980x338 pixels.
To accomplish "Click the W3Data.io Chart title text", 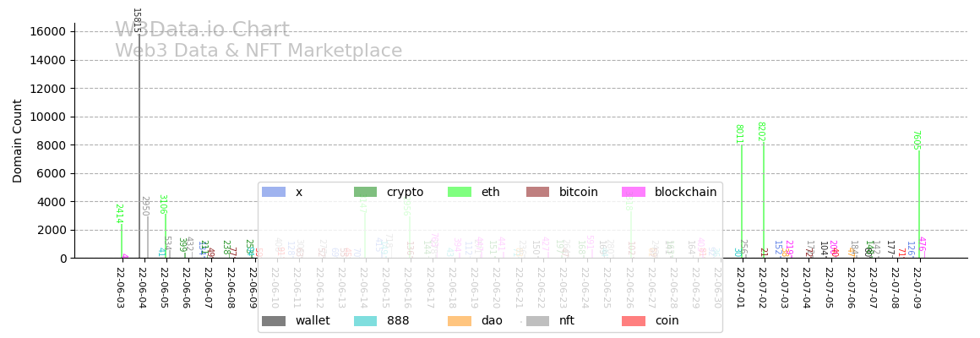I will coord(202,30).
